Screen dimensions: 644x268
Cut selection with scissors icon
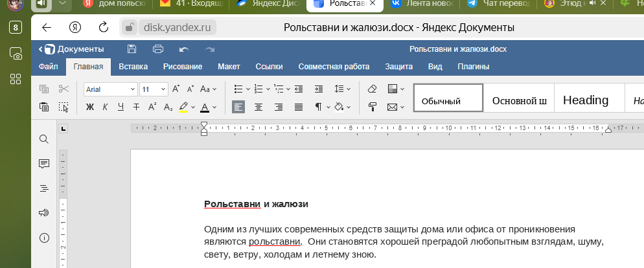tap(63, 89)
